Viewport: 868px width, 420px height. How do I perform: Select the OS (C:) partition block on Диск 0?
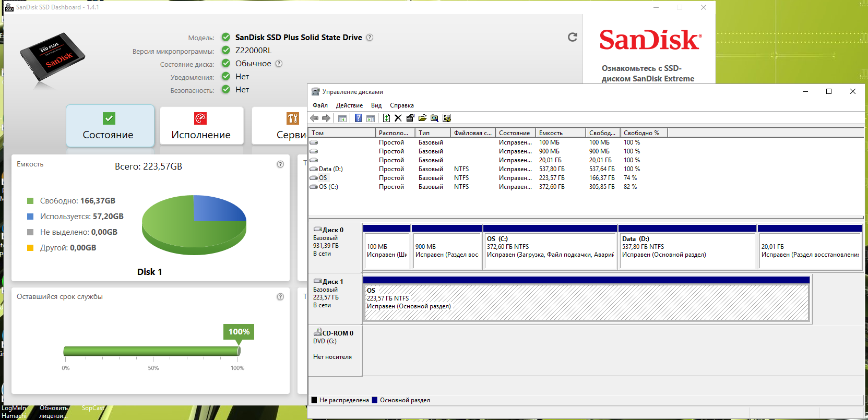point(550,247)
